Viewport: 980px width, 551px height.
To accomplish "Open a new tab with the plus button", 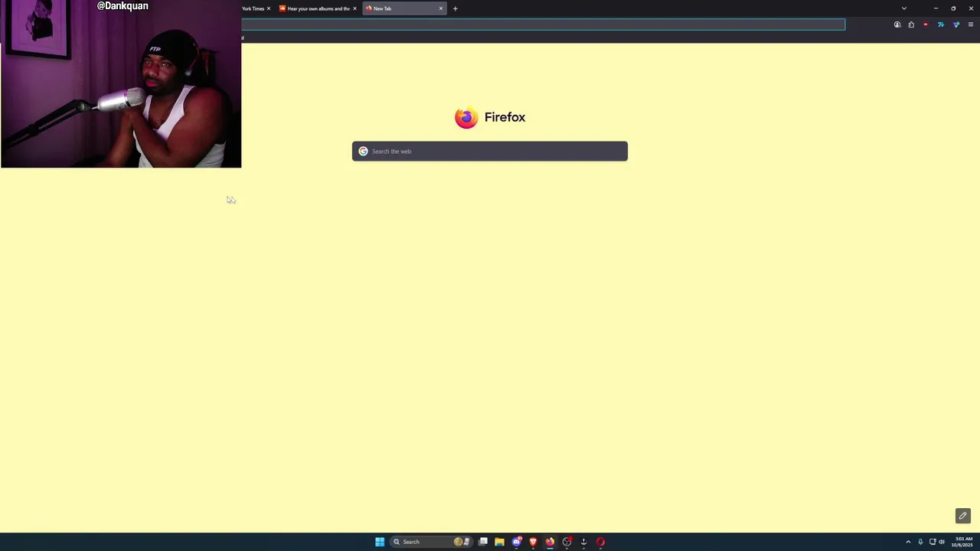I will click(x=455, y=8).
